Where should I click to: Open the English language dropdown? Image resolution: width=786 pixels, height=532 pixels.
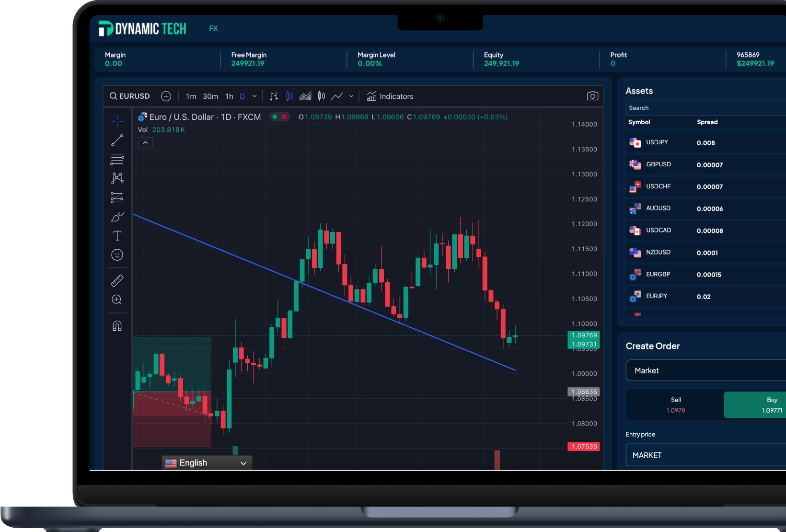pyautogui.click(x=207, y=463)
